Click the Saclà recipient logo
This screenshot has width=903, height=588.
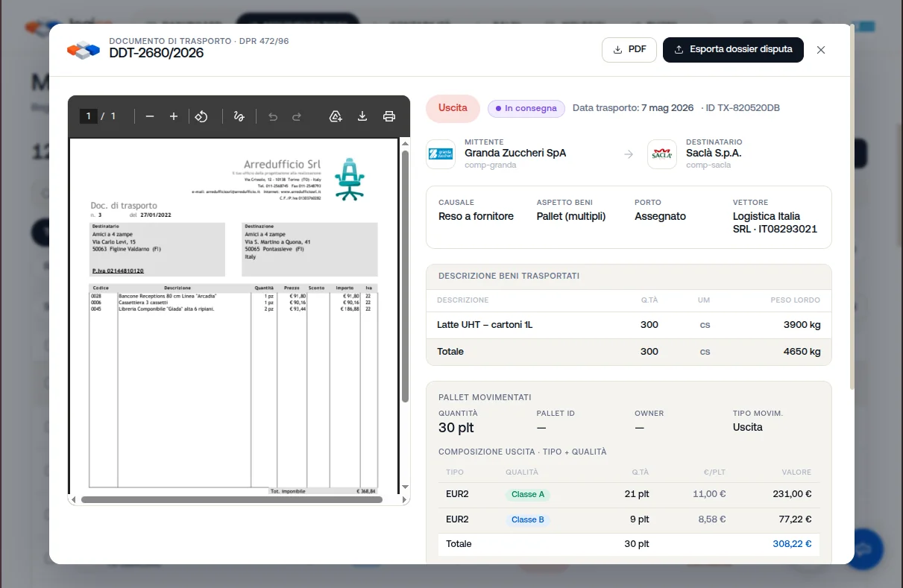pyautogui.click(x=662, y=154)
